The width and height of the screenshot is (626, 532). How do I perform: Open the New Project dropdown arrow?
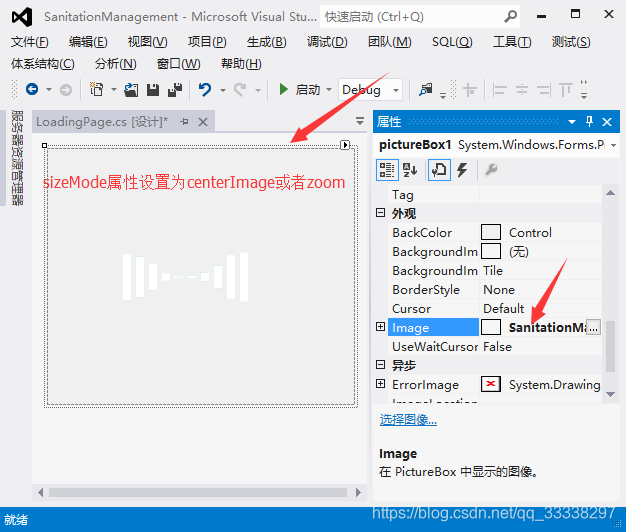tap(114, 90)
